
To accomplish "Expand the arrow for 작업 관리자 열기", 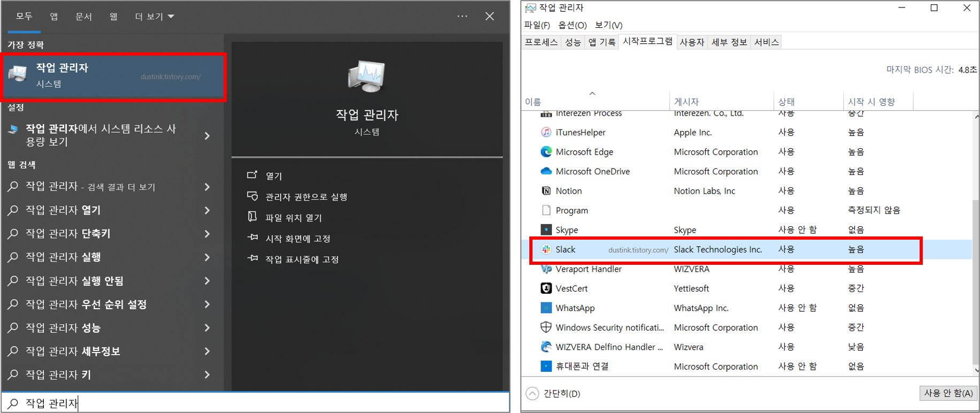I will click(207, 210).
